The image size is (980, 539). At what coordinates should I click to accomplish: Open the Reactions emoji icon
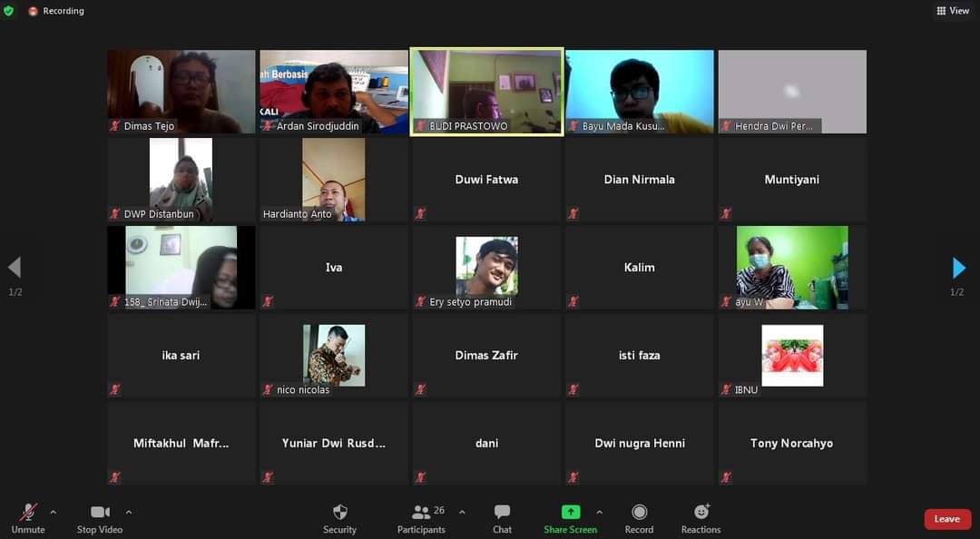coord(701,512)
